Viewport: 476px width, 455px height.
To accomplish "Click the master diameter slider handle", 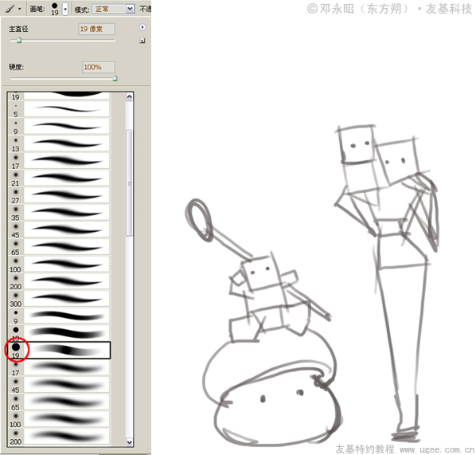I will tap(19, 40).
